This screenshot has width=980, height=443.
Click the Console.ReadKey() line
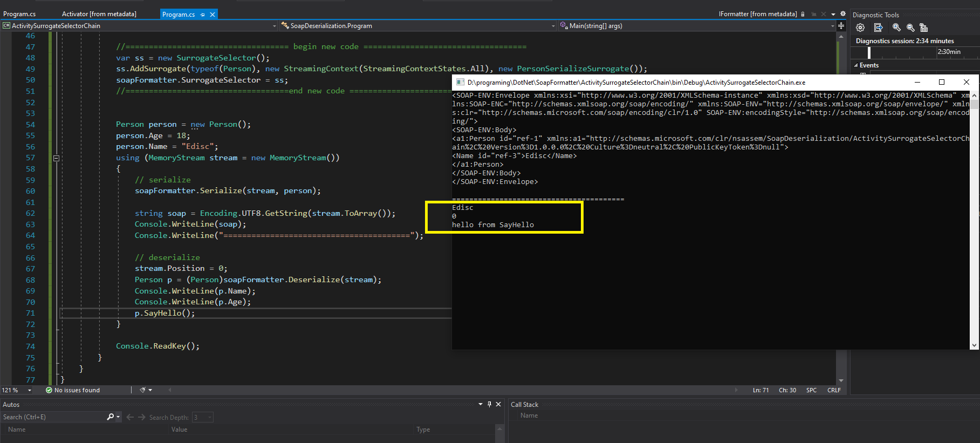tap(157, 346)
